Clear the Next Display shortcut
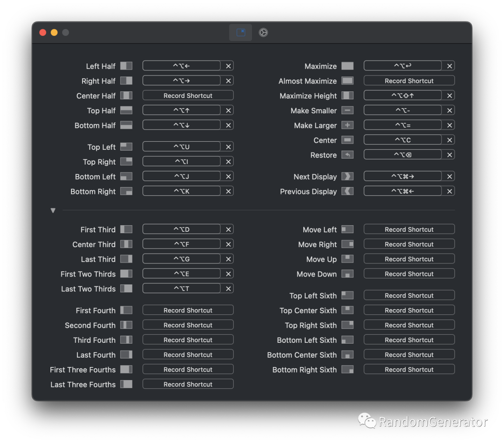 point(449,176)
